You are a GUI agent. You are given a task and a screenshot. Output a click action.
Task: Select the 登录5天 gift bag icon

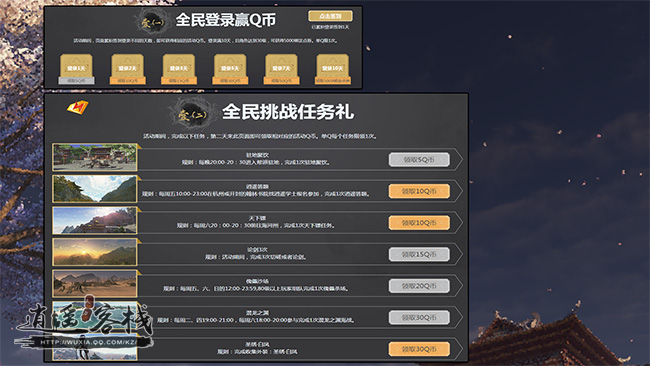pos(230,65)
